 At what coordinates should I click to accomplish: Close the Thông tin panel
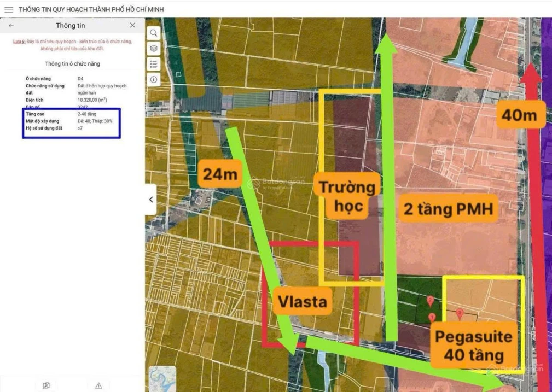click(x=132, y=25)
